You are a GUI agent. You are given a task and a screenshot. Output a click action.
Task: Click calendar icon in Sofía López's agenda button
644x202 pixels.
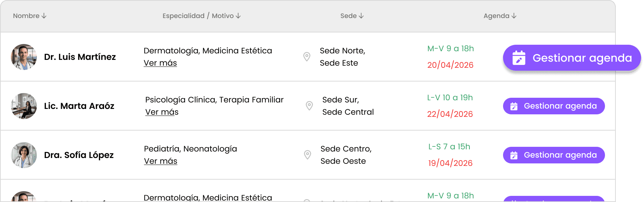(x=514, y=155)
